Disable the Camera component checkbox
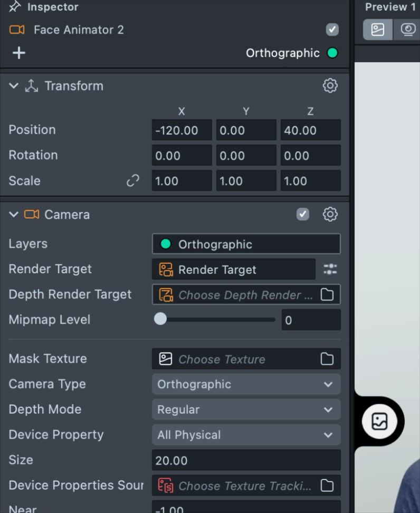 [303, 214]
